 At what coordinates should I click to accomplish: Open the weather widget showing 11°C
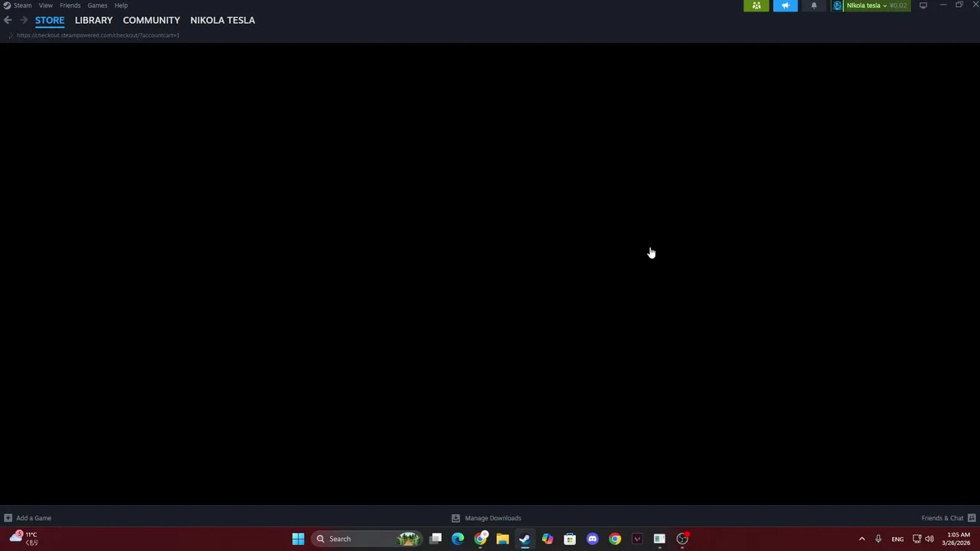point(23,539)
